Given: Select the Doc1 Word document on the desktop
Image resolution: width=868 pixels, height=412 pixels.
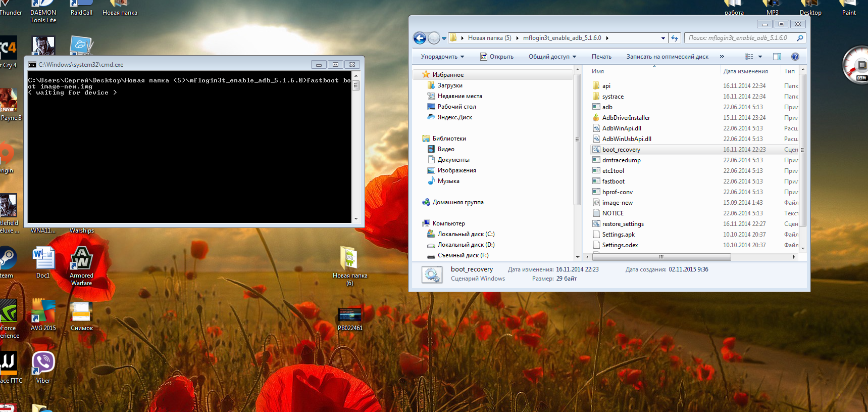Looking at the screenshot, I should click(x=43, y=259).
